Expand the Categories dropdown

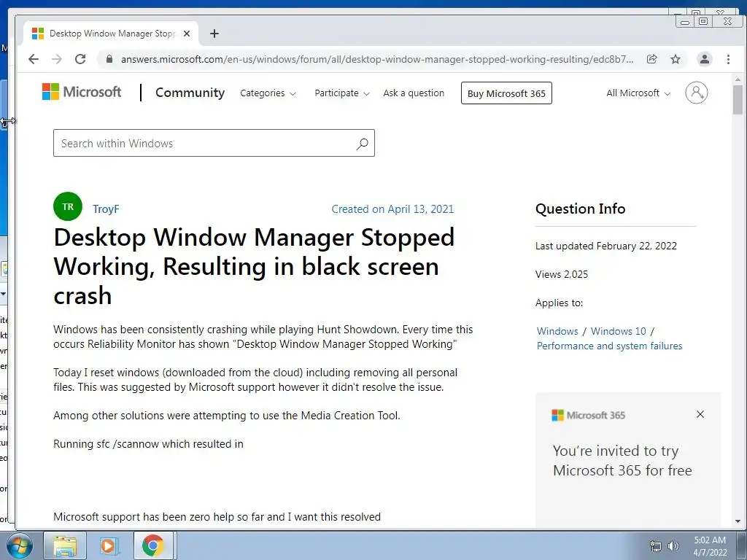click(268, 93)
